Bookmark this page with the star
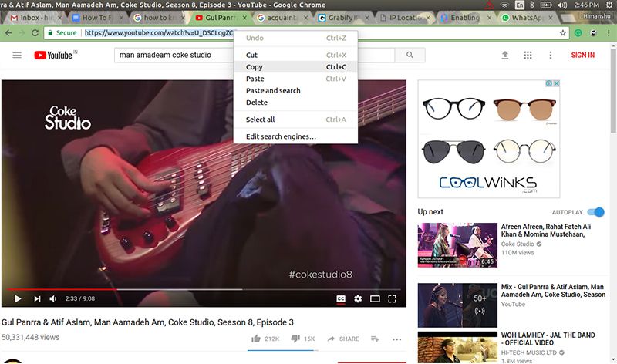This screenshot has width=617, height=364. click(563, 33)
